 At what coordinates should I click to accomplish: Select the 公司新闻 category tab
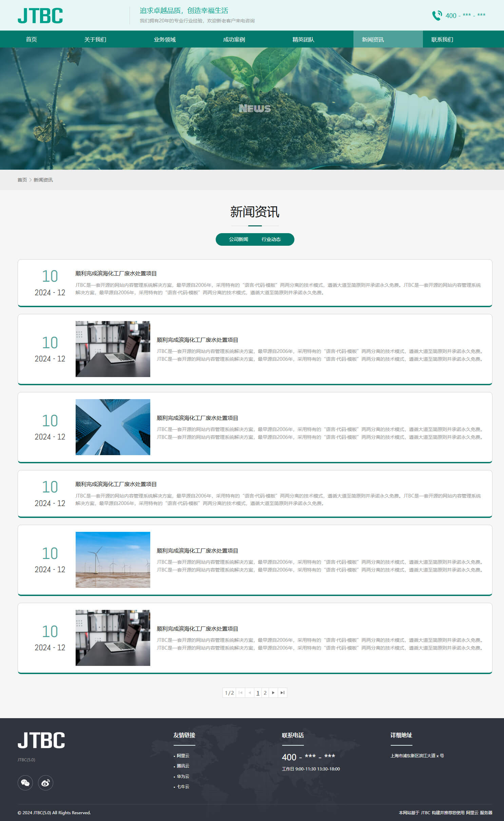point(238,239)
